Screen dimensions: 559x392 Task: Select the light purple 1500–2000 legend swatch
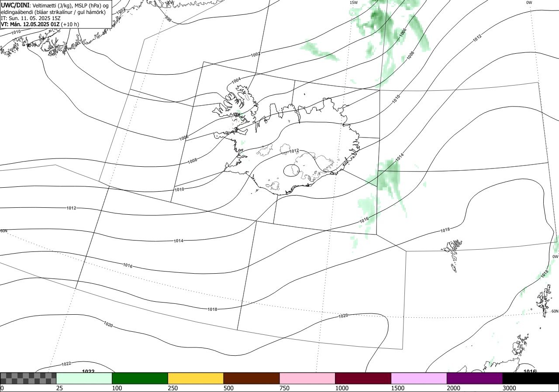(x=419, y=378)
